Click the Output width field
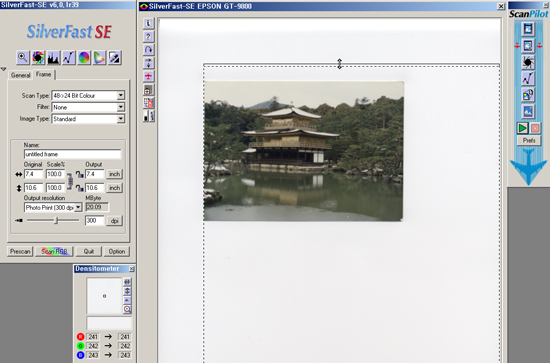 95,174
